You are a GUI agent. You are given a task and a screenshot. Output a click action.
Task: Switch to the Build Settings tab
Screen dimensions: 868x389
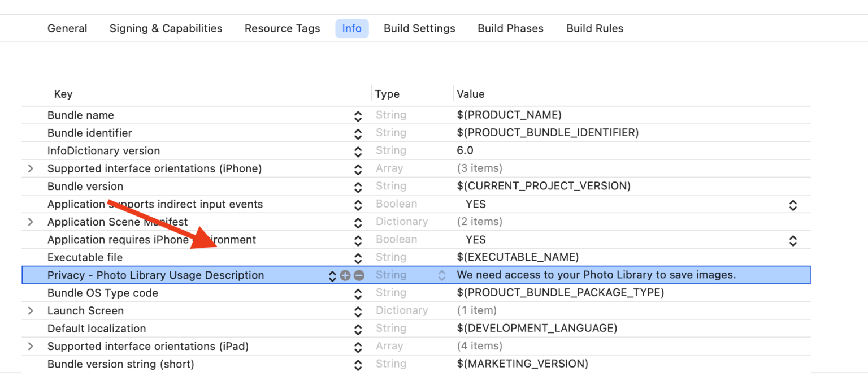click(x=419, y=28)
